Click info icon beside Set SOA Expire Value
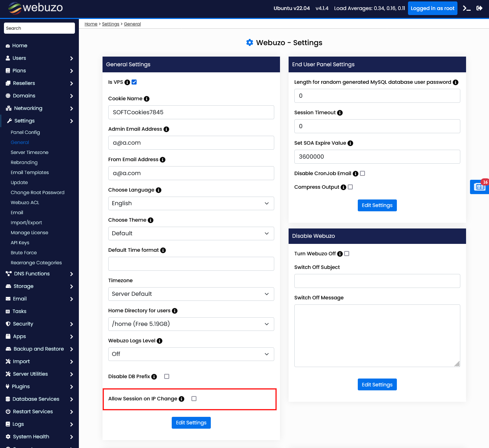Image resolution: width=489 pixels, height=448 pixels. click(x=350, y=143)
